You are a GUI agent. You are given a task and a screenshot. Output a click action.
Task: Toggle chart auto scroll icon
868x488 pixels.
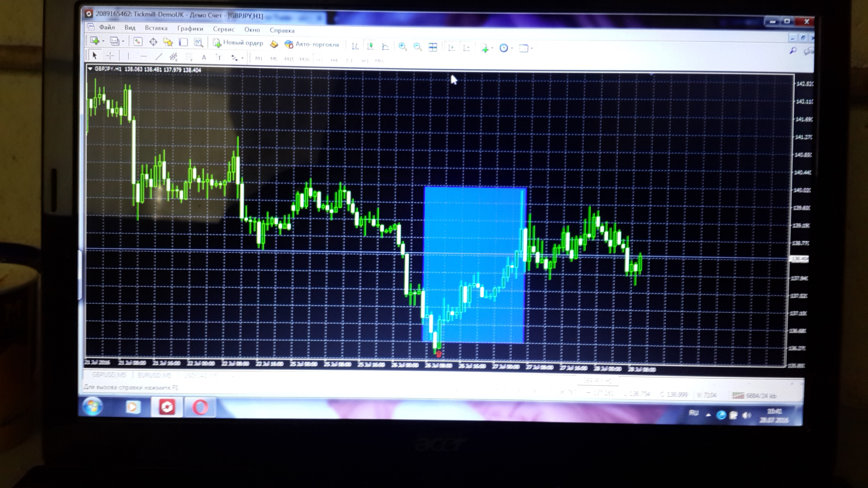(x=451, y=47)
